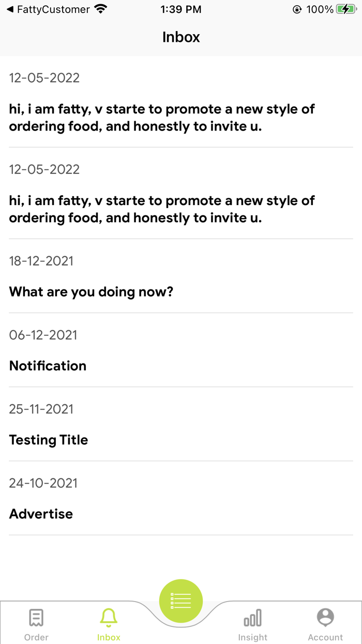
Task: Tap the Insight bar chart icon
Action: point(253,617)
